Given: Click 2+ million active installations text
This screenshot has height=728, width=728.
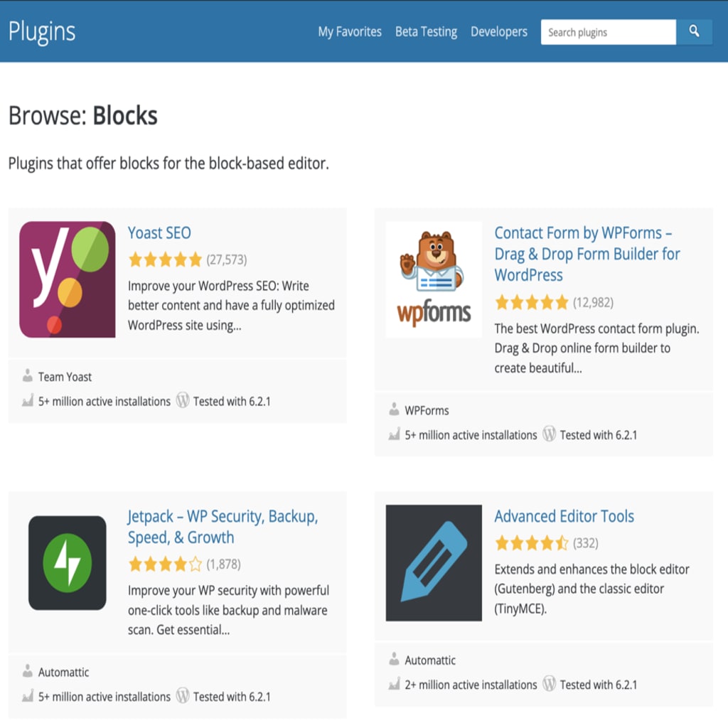Looking at the screenshot, I should click(x=471, y=685).
